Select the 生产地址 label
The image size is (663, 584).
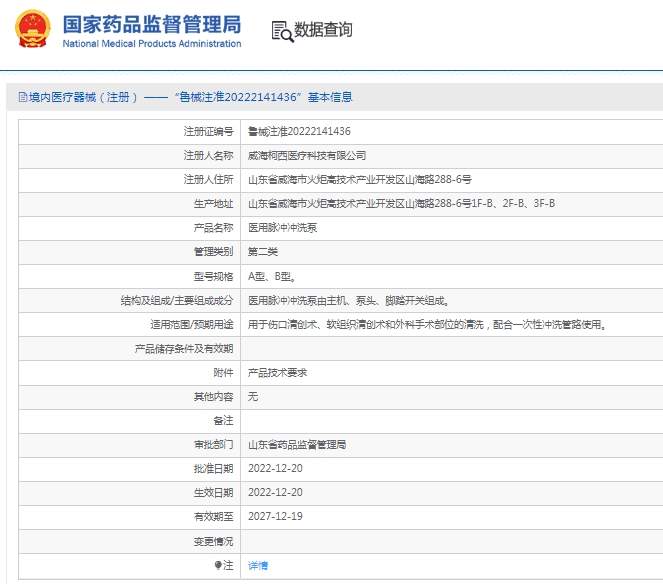pyautogui.click(x=214, y=204)
